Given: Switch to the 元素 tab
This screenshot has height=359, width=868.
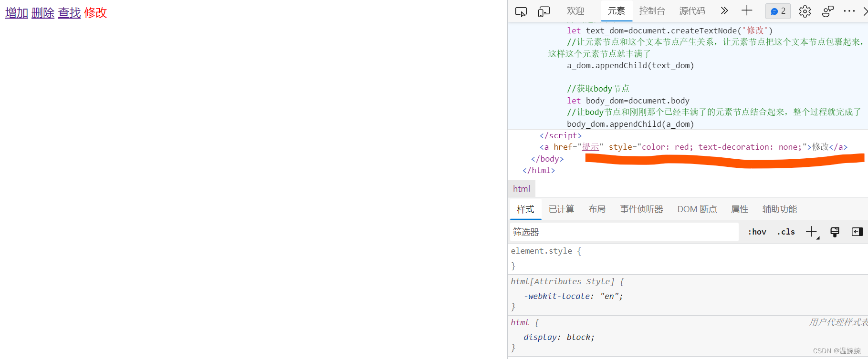Looking at the screenshot, I should (x=617, y=11).
